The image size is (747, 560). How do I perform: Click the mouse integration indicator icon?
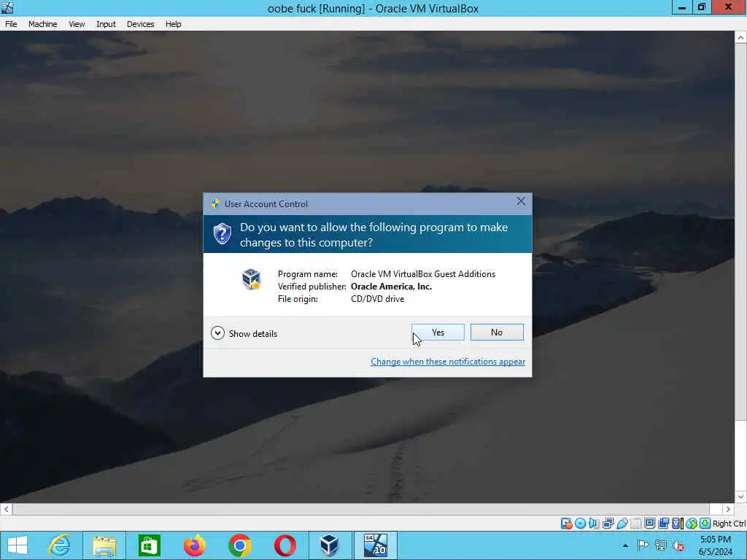(692, 524)
